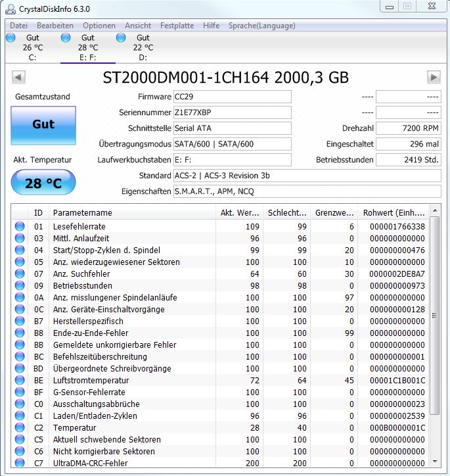Click the 28 °C temperature button
The image size is (450, 476).
click(x=43, y=182)
